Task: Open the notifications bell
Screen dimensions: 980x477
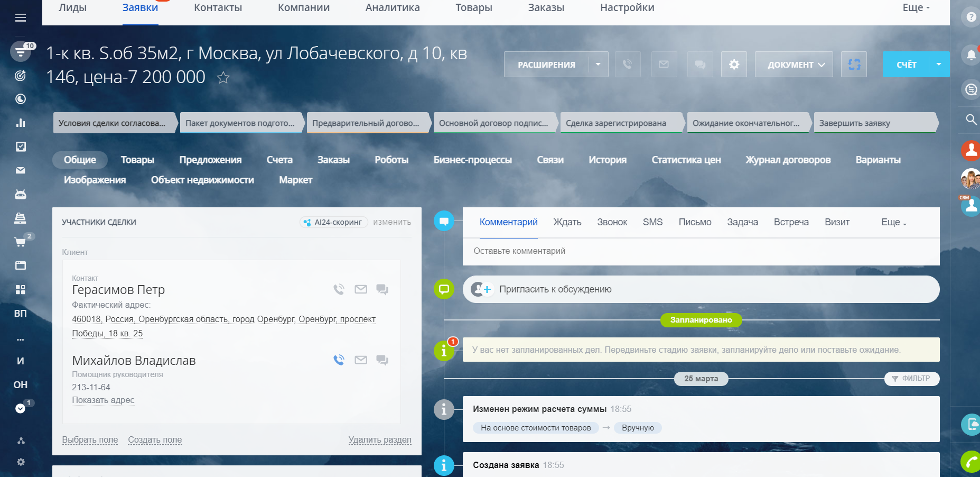Action: click(x=971, y=54)
